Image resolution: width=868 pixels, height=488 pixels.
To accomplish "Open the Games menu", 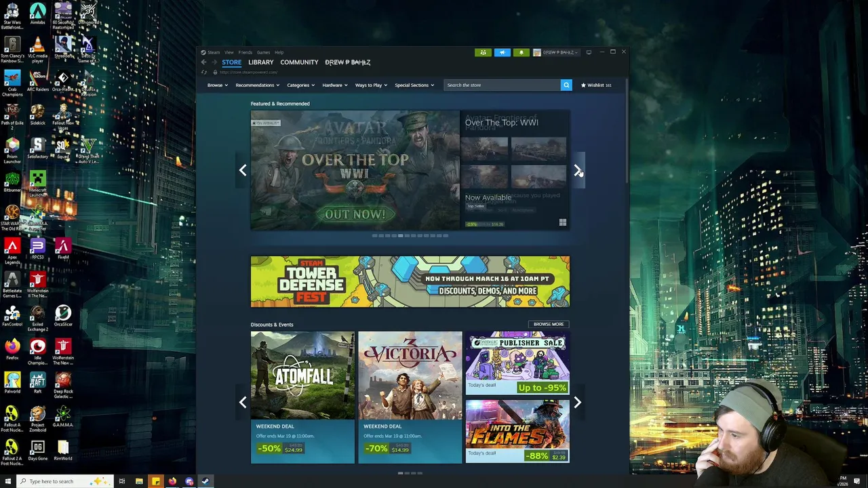I will click(x=263, y=52).
